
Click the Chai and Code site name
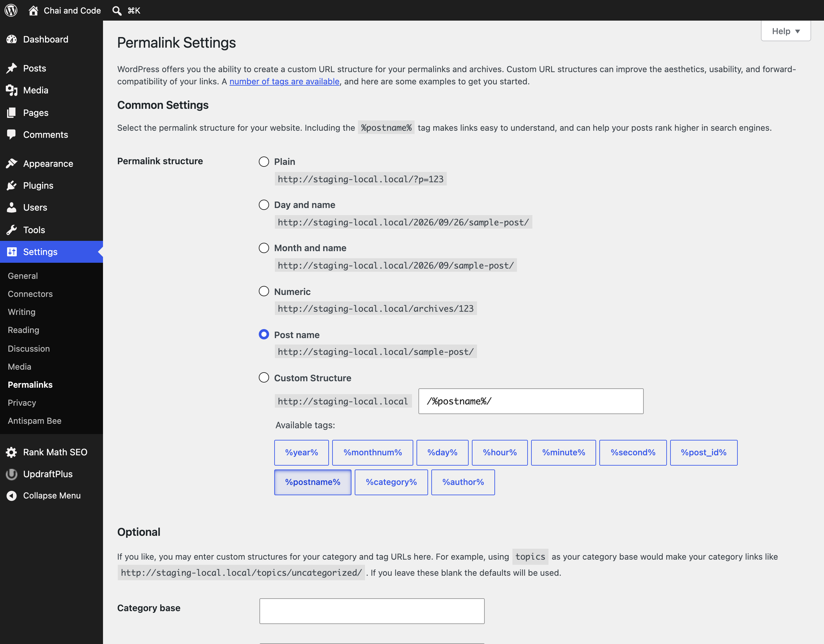[72, 11]
